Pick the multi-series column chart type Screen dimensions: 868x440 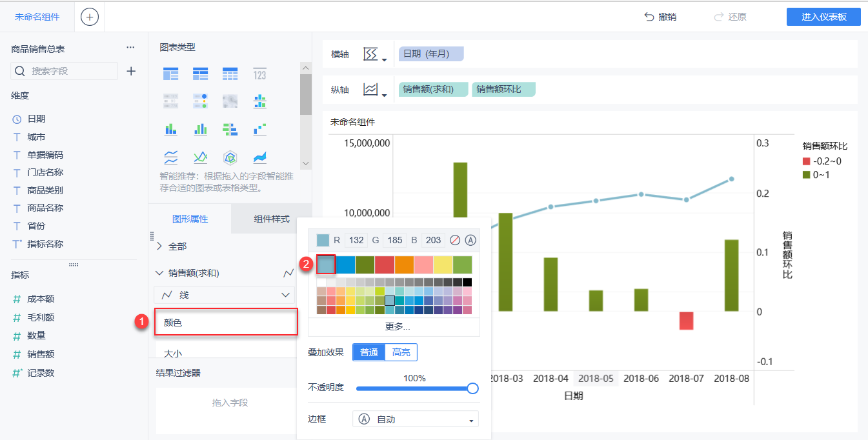[200, 129]
